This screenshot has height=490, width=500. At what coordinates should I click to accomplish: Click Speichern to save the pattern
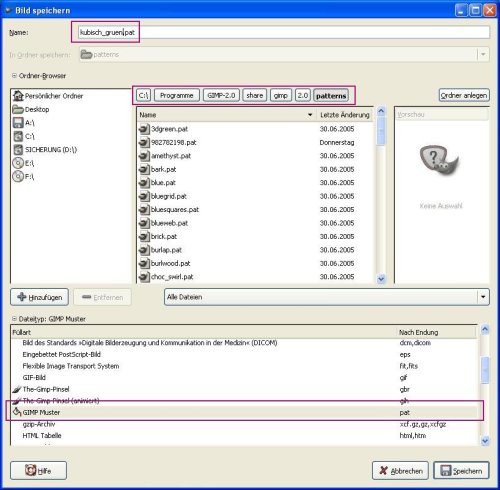pyautogui.click(x=461, y=471)
